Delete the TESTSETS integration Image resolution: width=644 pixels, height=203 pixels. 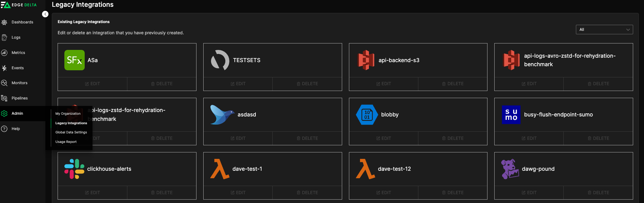307,84
